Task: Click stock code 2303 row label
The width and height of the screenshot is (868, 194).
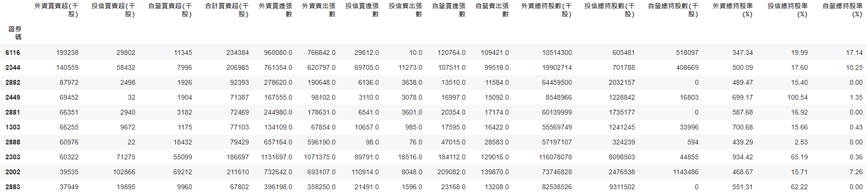Action: tap(13, 157)
